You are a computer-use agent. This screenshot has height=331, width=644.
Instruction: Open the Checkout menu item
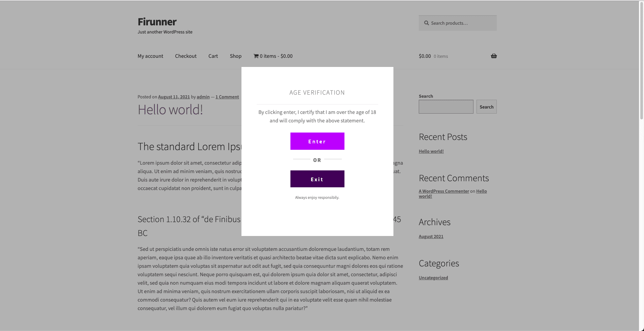tap(186, 56)
